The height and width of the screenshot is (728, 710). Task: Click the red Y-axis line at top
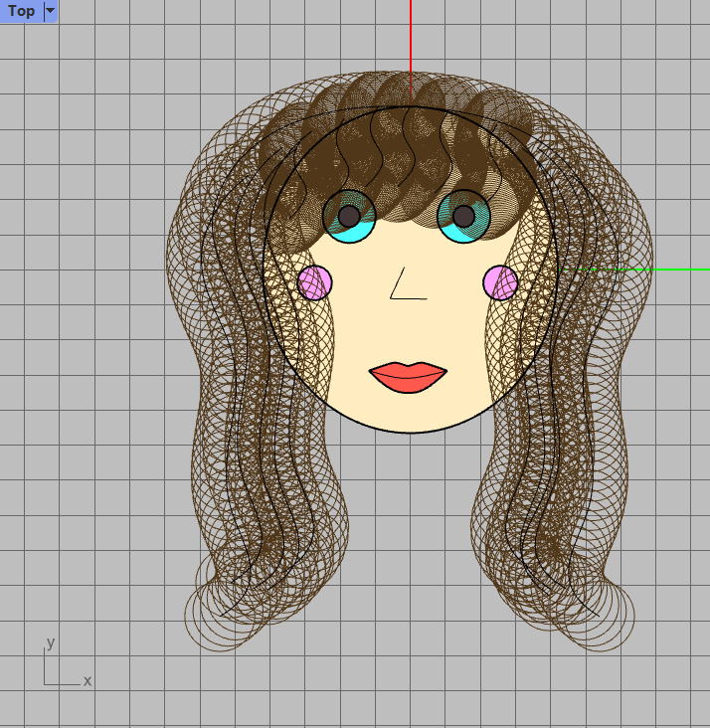pos(411,40)
